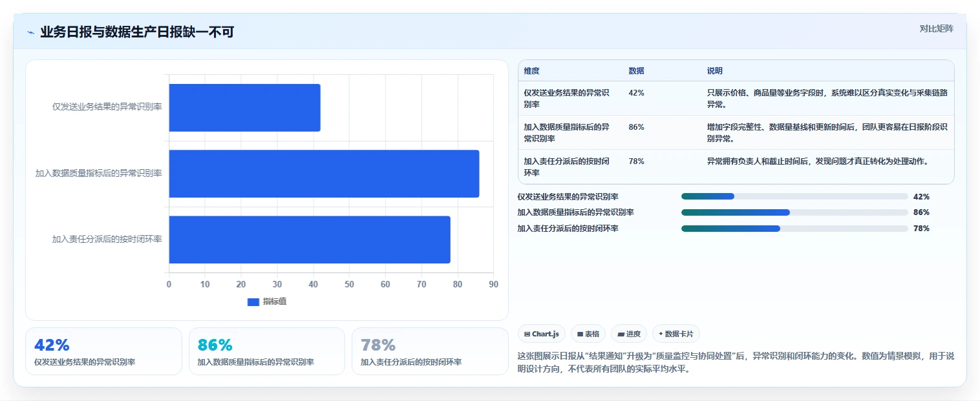Click the x-axis label 50

point(350,285)
